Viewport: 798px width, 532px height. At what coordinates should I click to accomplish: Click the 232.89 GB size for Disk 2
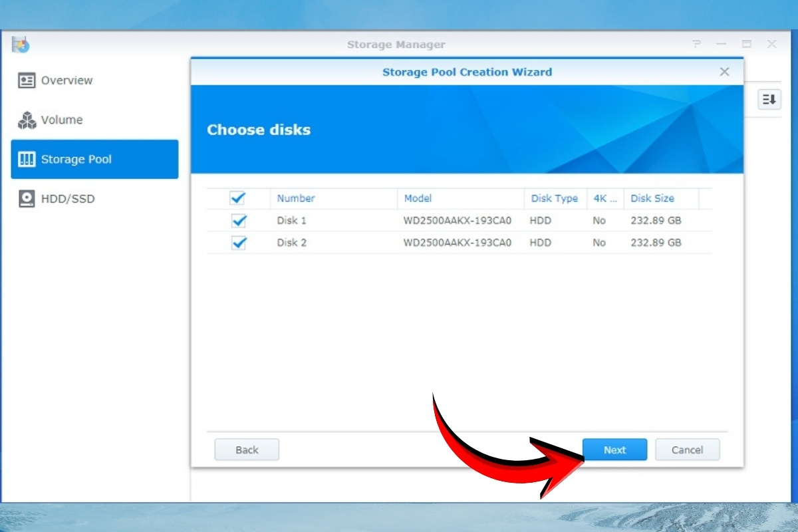pyautogui.click(x=656, y=243)
